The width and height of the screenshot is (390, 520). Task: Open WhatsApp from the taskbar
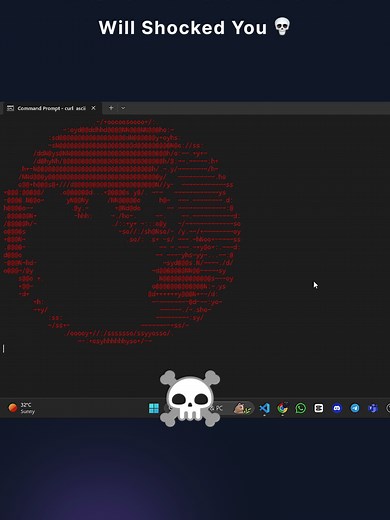pyautogui.click(x=301, y=408)
